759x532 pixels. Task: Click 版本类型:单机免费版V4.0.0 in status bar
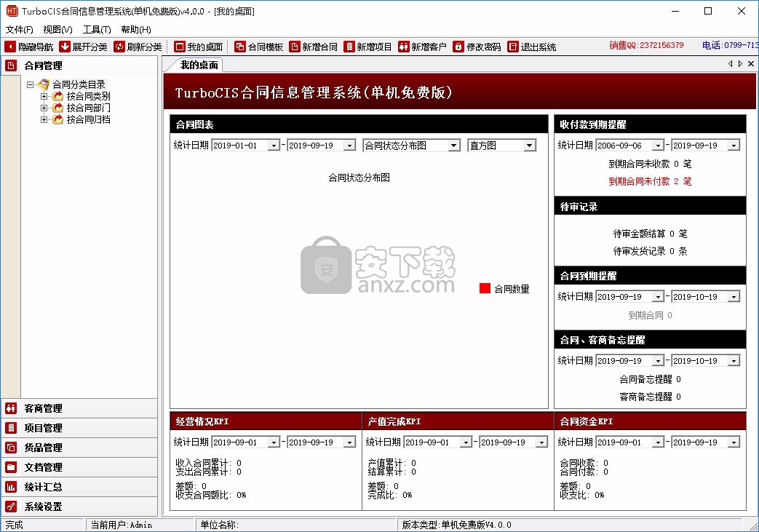(456, 525)
